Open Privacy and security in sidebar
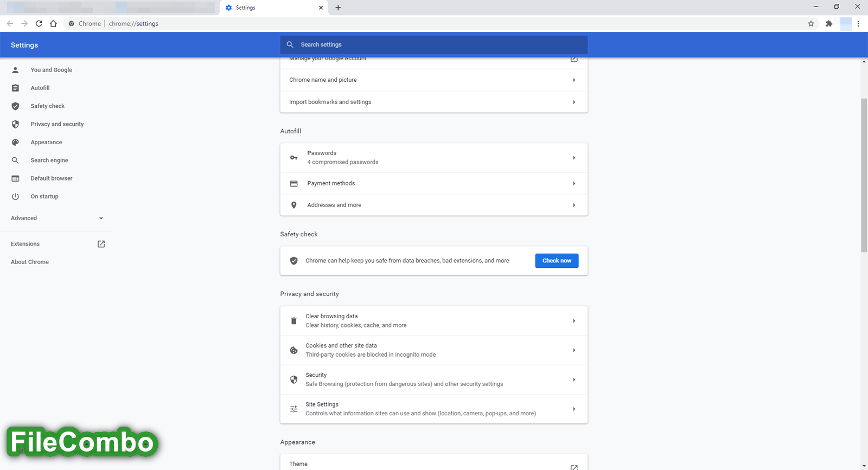This screenshot has width=868, height=470. coord(56,124)
